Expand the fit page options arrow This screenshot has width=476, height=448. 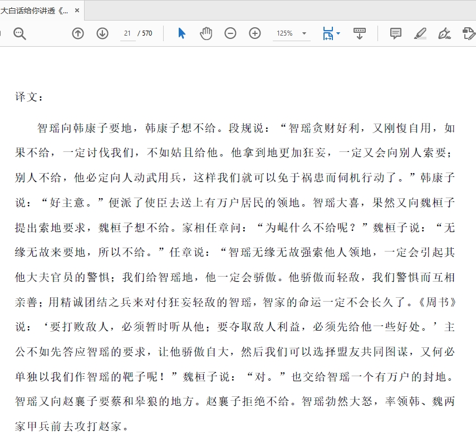click(x=338, y=33)
